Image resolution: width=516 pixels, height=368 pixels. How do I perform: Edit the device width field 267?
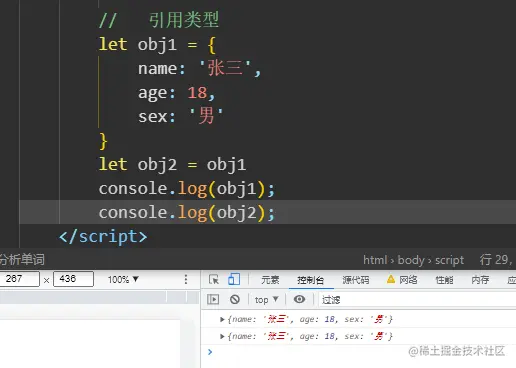[x=19, y=279]
